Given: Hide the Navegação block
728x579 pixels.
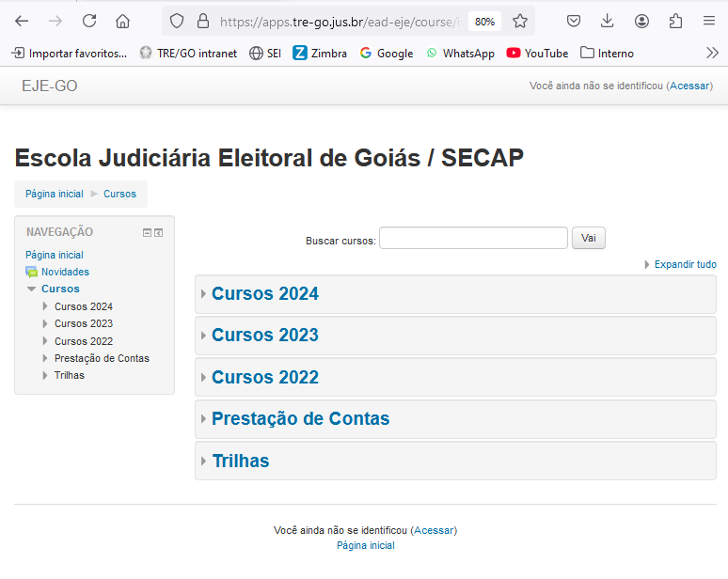Looking at the screenshot, I should click(x=147, y=232).
